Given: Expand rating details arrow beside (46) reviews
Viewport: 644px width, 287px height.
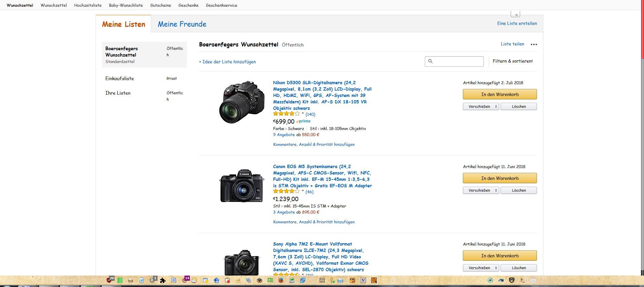Looking at the screenshot, I should [x=303, y=191].
